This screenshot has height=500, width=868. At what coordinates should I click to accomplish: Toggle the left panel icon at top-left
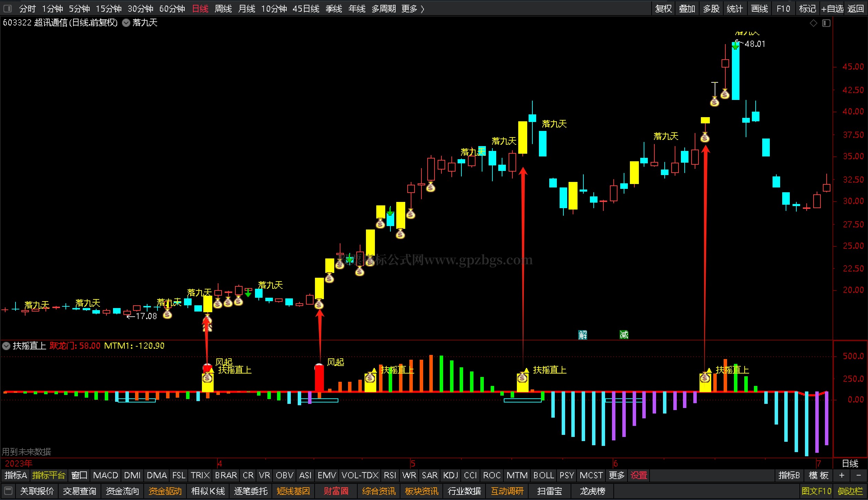7,8
